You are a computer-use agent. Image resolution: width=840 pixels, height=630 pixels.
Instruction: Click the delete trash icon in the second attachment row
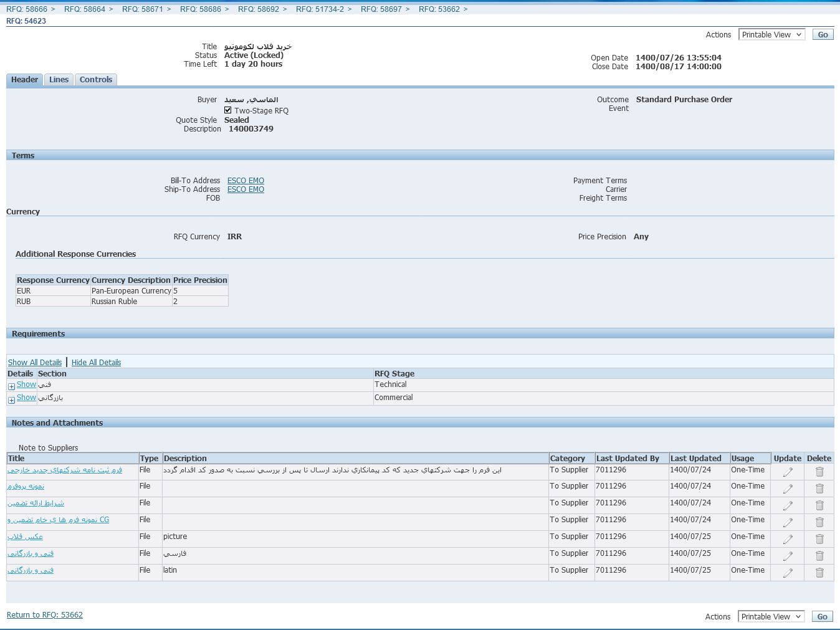click(x=819, y=489)
